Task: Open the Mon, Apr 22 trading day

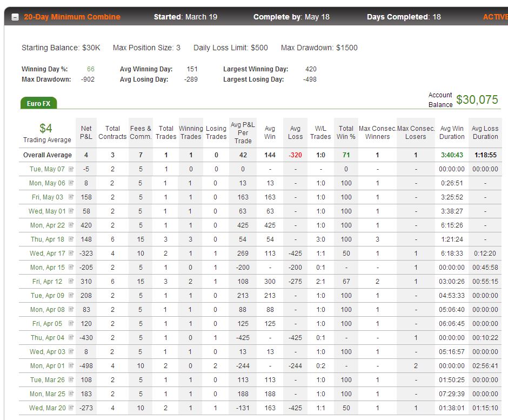Action: pos(48,225)
